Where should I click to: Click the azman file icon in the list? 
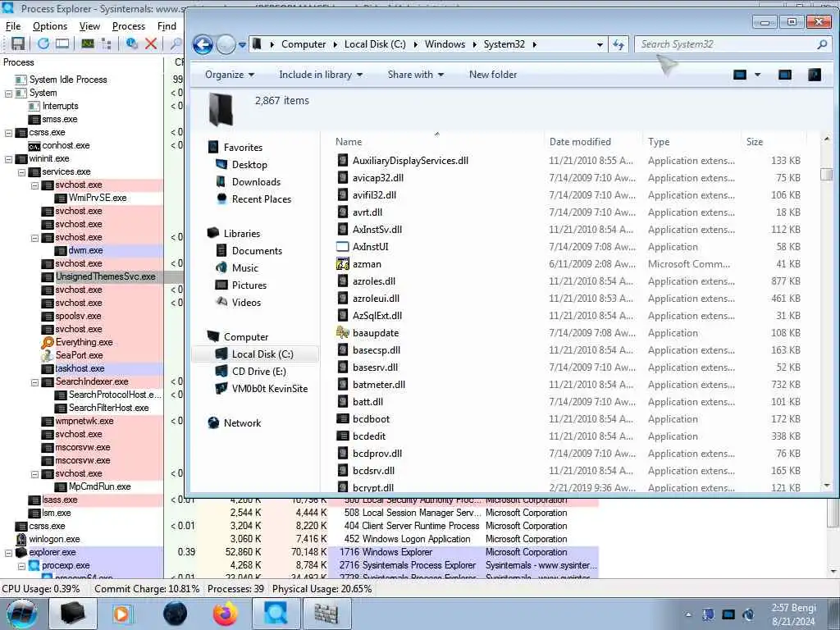click(342, 264)
